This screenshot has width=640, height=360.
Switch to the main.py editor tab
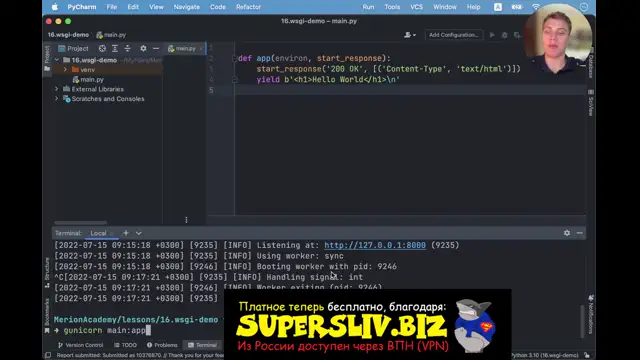pyautogui.click(x=185, y=49)
